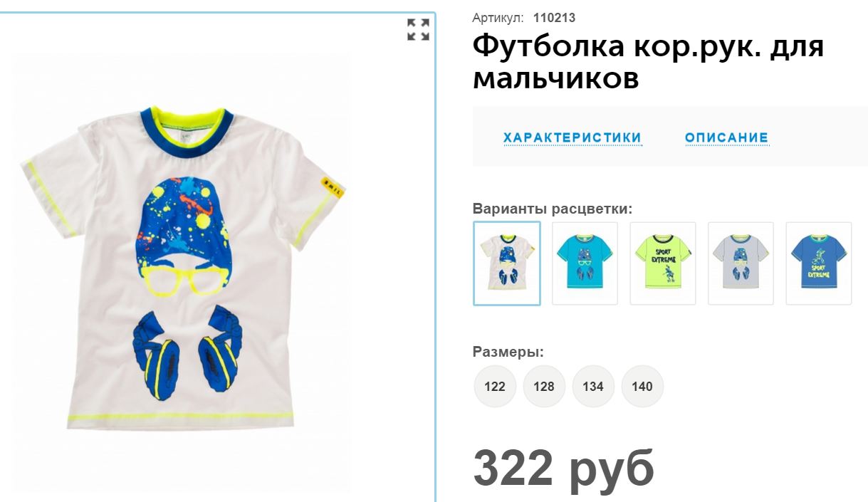Choose size 128
Image resolution: width=868 pixels, height=502 pixels.
[x=544, y=387]
